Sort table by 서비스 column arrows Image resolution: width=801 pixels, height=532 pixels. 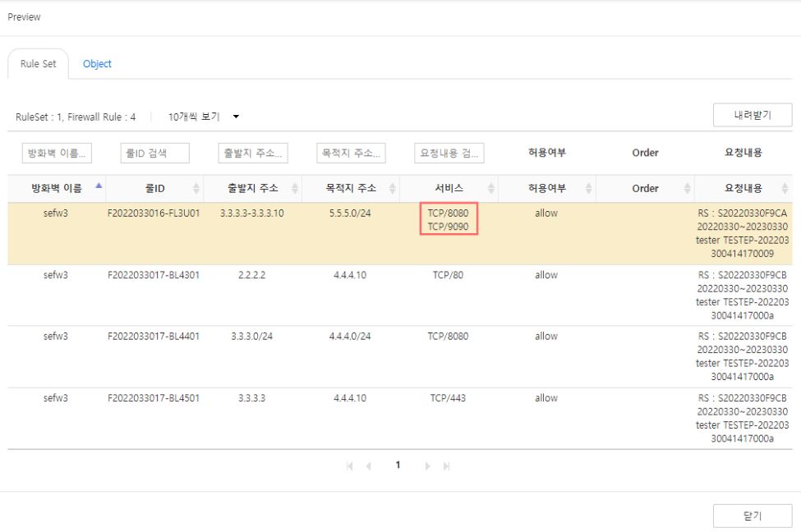pyautogui.click(x=491, y=188)
